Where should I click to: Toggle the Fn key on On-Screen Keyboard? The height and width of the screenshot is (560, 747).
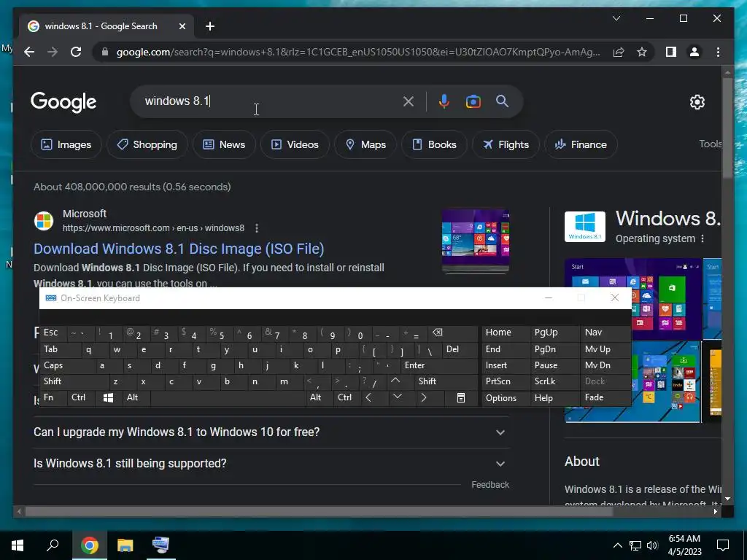[x=53, y=397]
